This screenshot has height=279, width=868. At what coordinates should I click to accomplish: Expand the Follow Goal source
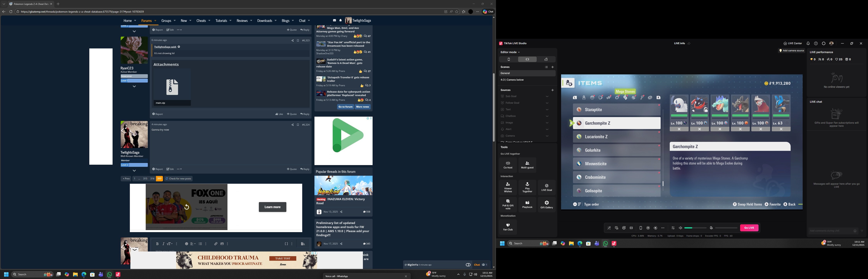pos(547,103)
